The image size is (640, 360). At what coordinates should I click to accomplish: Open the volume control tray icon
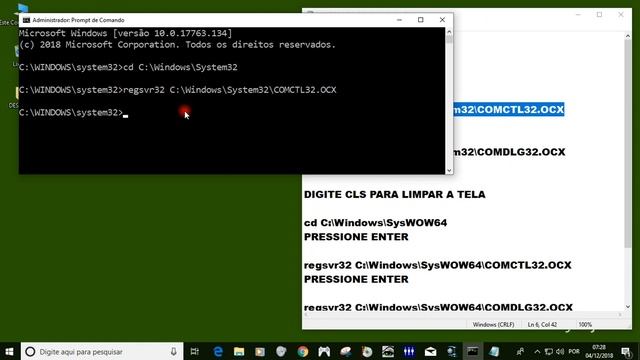pyautogui.click(x=560, y=351)
